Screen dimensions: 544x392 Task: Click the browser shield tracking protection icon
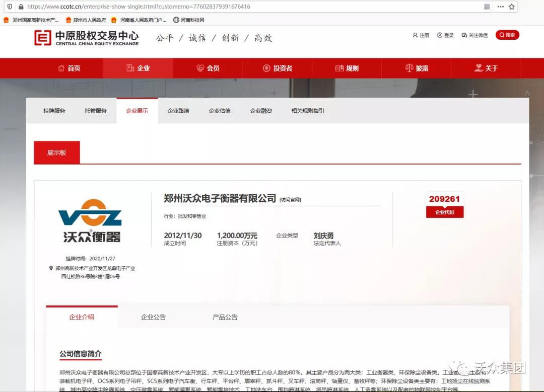click(10, 7)
